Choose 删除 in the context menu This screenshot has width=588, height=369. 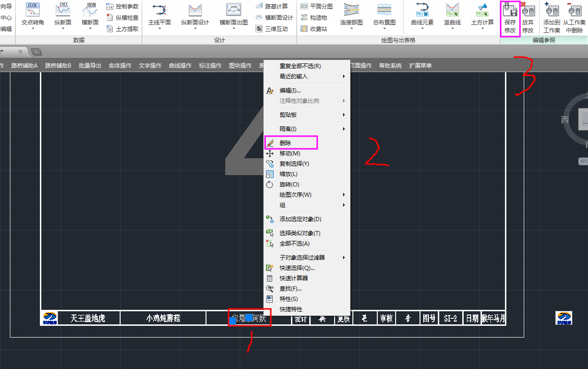[x=307, y=143]
